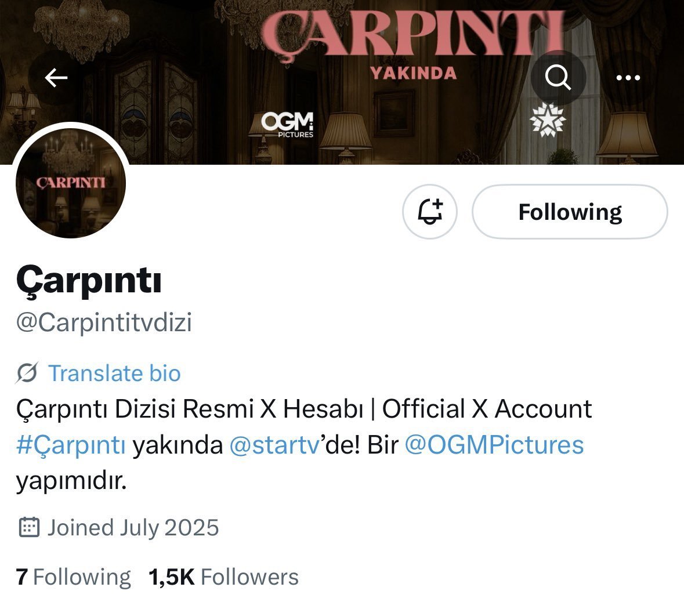Click the Grok icon beside Translate bio
The height and width of the screenshot is (616, 684).
[x=27, y=373]
